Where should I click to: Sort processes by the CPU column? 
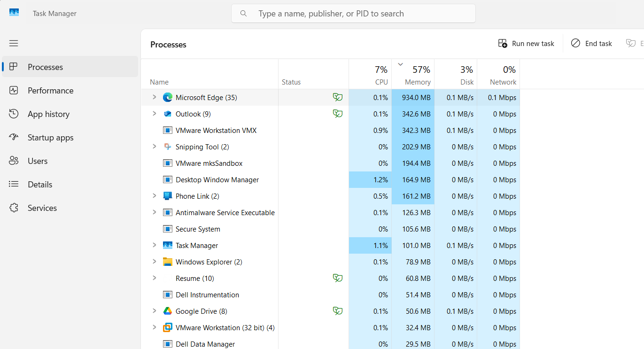(x=370, y=74)
